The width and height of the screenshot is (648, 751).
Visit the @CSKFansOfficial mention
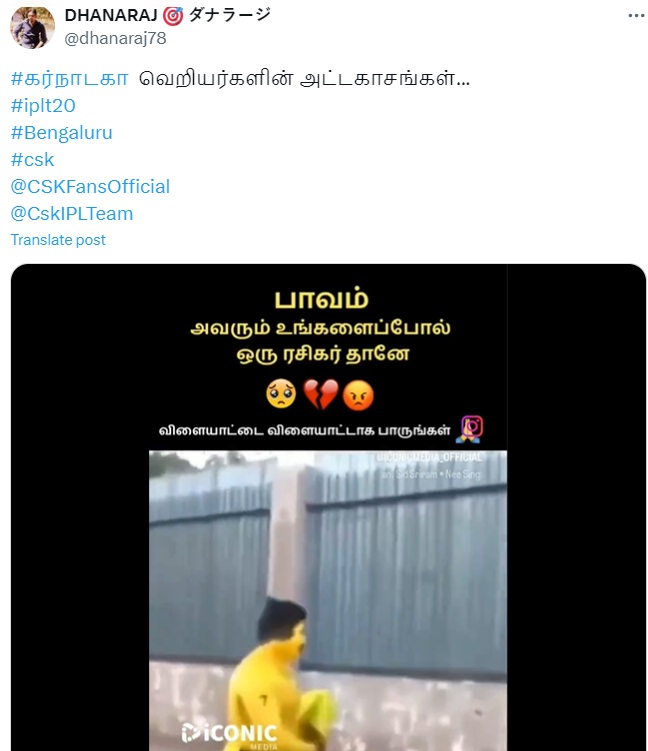pyautogui.click(x=90, y=187)
